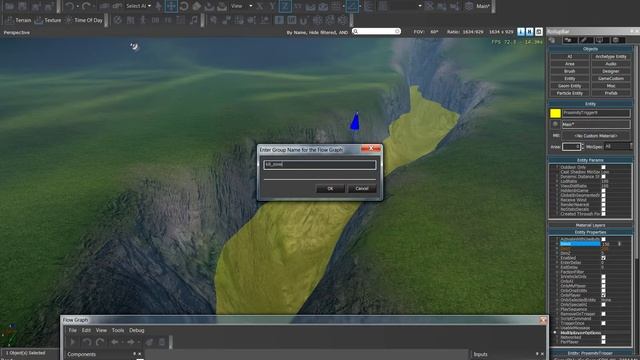640x360 pixels.
Task: Switch to first RollupBar objects tab icon
Action: (553, 40)
